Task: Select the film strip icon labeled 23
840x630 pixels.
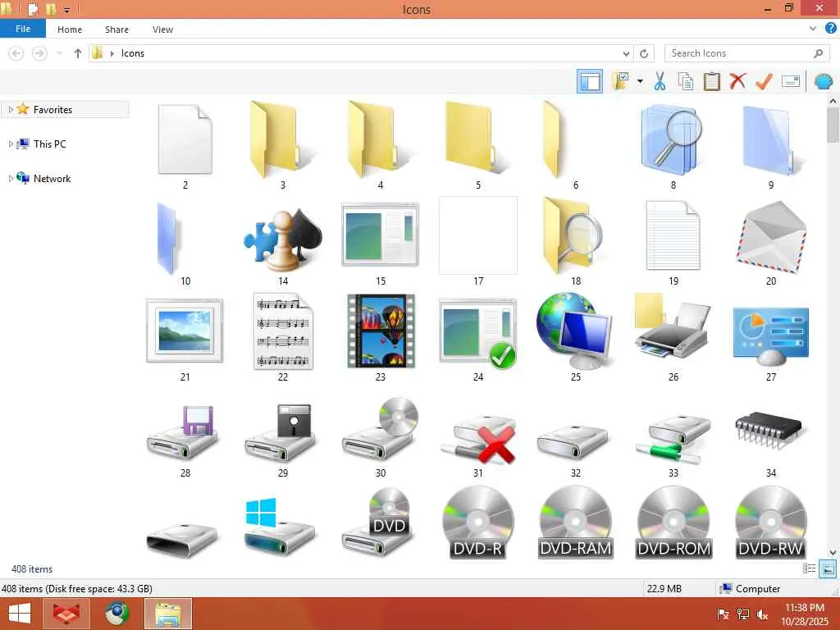Action: [381, 331]
